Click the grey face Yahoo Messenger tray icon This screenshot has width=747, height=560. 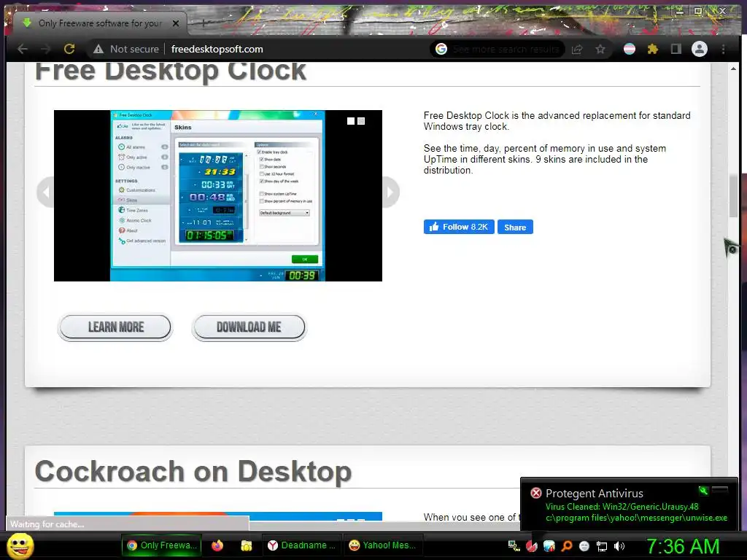click(584, 546)
